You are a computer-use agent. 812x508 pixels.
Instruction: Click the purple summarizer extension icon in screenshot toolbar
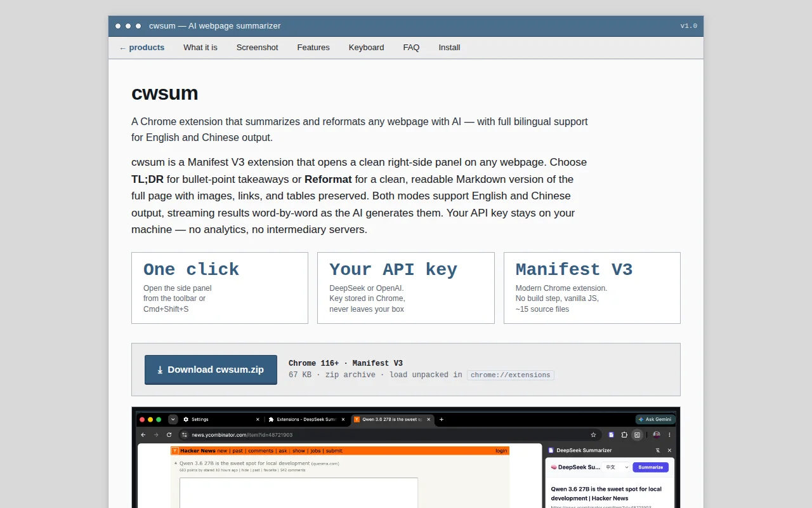pyautogui.click(x=612, y=435)
